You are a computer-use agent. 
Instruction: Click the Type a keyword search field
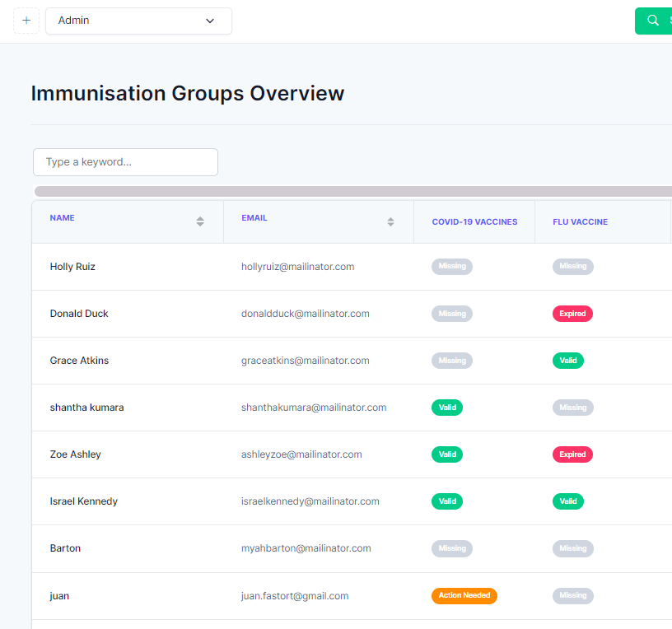(125, 162)
